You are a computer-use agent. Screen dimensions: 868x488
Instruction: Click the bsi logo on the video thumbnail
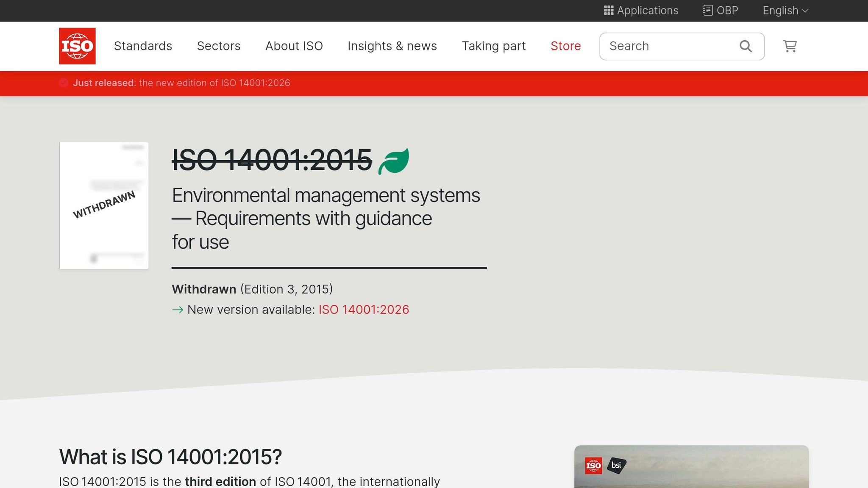[x=616, y=465]
